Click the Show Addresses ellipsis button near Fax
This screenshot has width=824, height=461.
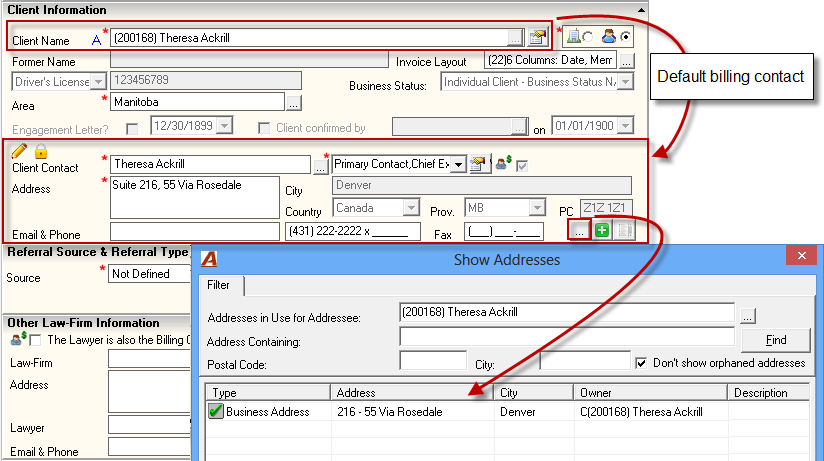point(579,230)
